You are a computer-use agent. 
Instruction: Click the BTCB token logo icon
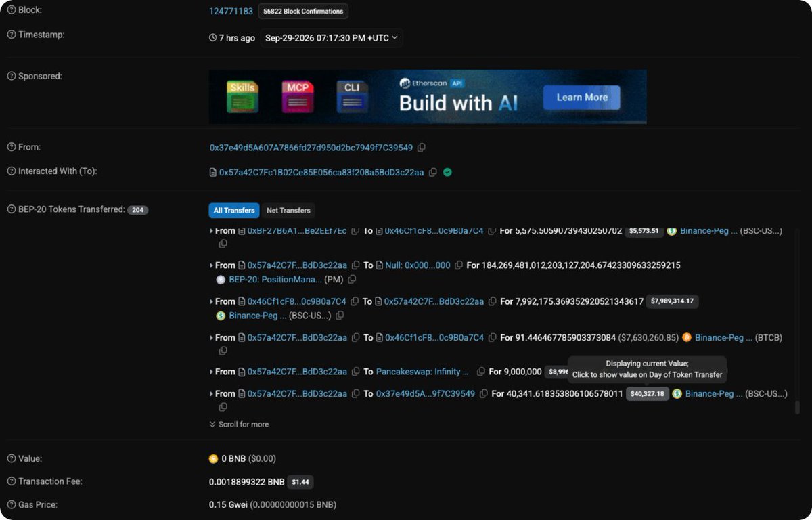(x=687, y=337)
